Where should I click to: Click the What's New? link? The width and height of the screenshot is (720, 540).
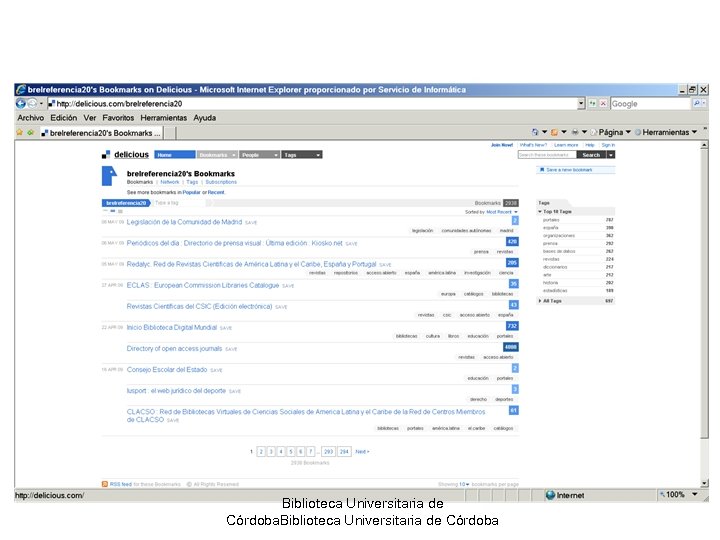(x=533, y=145)
